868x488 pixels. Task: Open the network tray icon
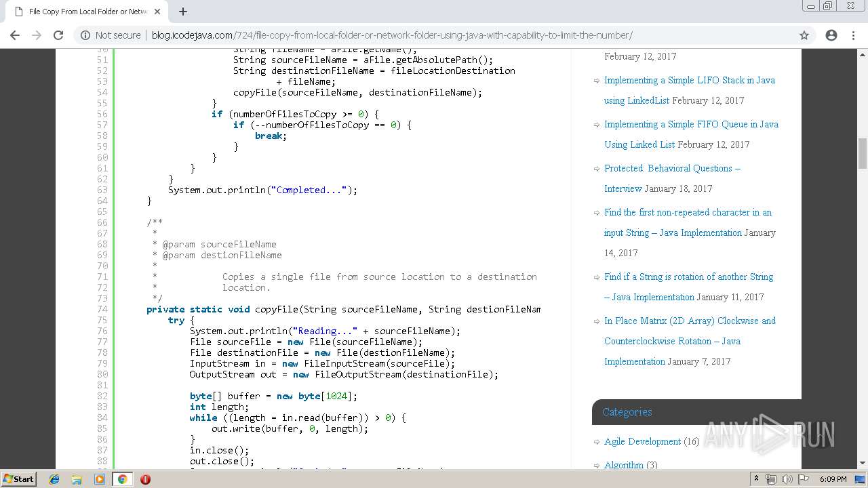tap(771, 479)
